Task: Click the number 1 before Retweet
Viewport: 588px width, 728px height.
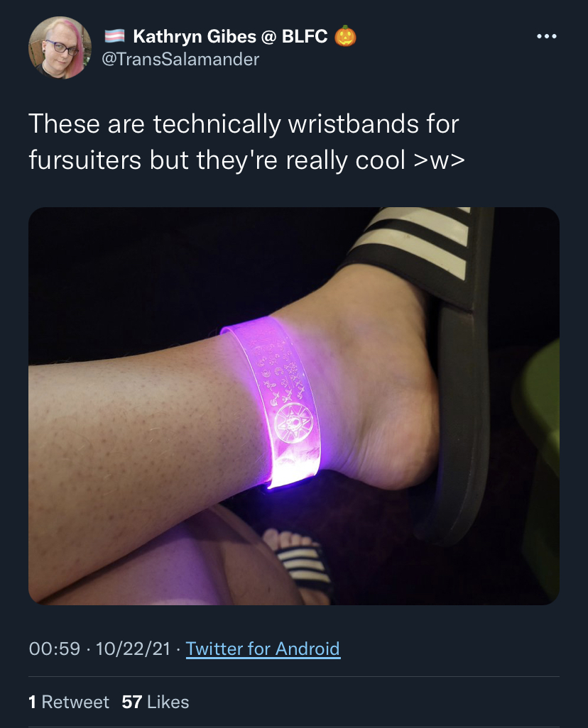Action: pyautogui.click(x=32, y=702)
